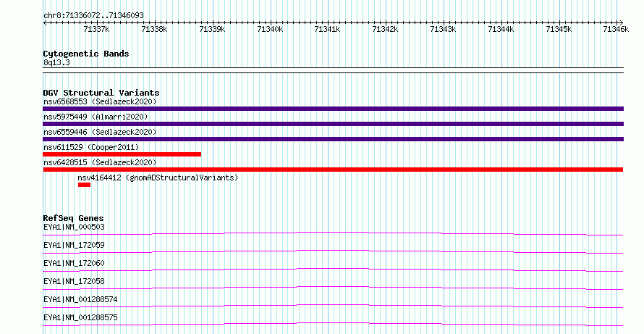
Task: Click the 71343k ruler tick label
Action: coord(443,29)
